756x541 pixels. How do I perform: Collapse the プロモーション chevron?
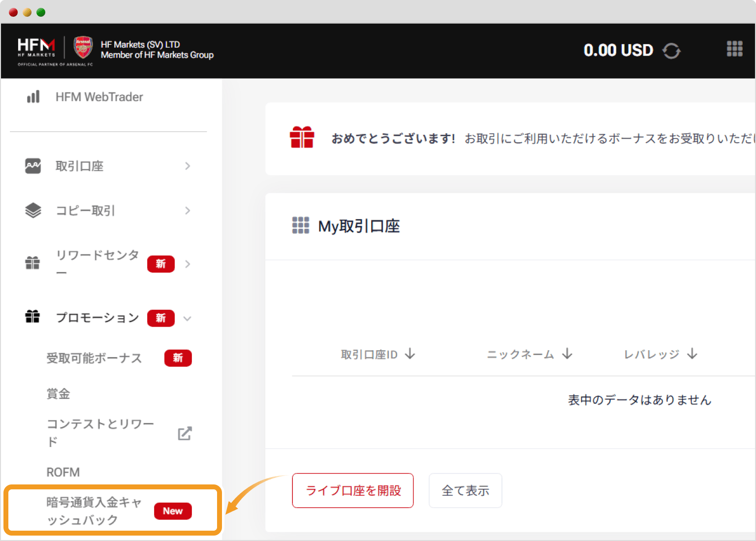[x=188, y=318]
